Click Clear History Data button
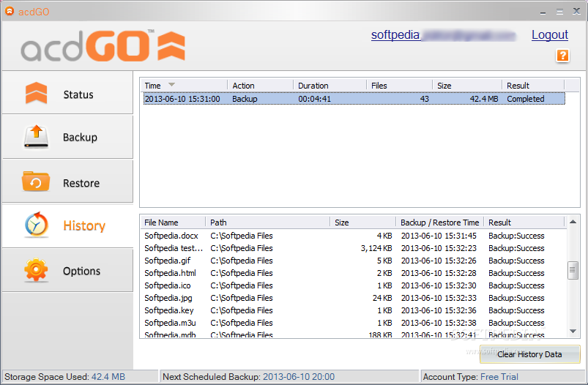This screenshot has height=385, width=588. tap(529, 354)
